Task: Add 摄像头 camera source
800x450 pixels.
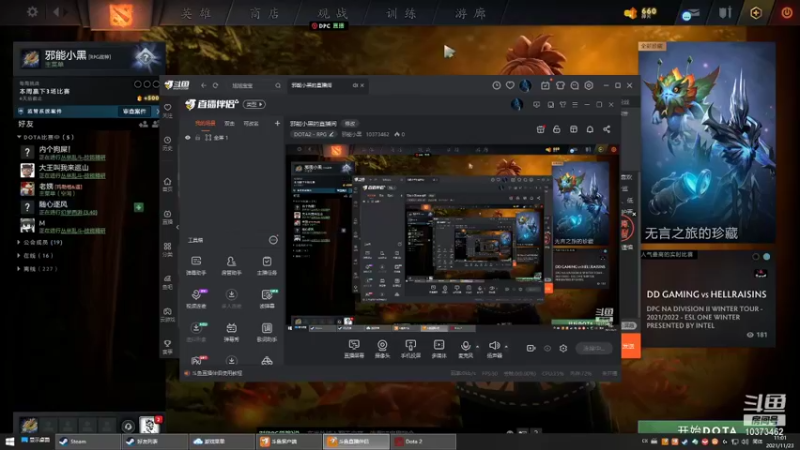Action: (x=382, y=349)
